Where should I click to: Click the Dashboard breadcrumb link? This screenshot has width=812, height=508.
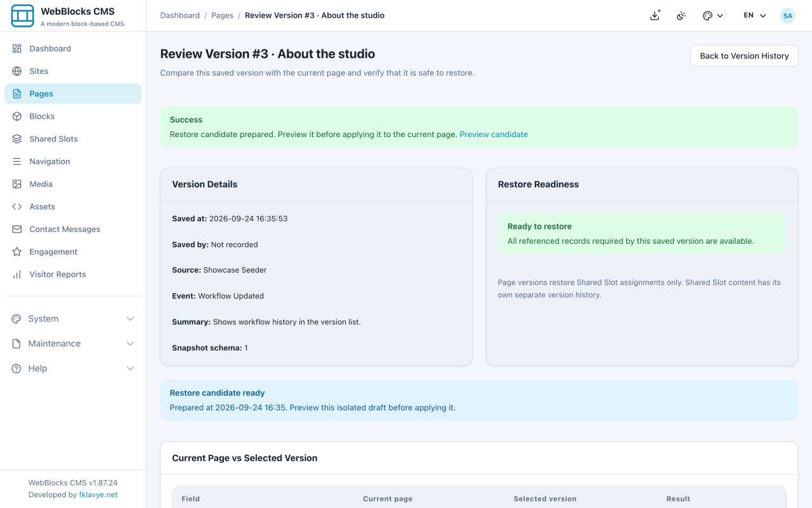tap(180, 15)
